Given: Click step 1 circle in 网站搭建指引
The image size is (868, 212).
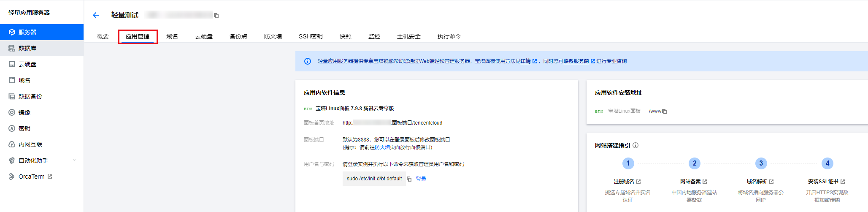Looking at the screenshot, I should [628, 163].
